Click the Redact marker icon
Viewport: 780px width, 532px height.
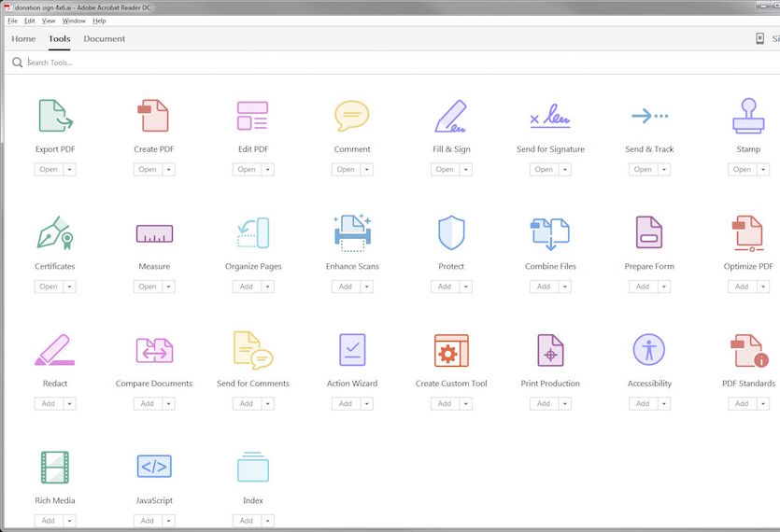pos(55,350)
